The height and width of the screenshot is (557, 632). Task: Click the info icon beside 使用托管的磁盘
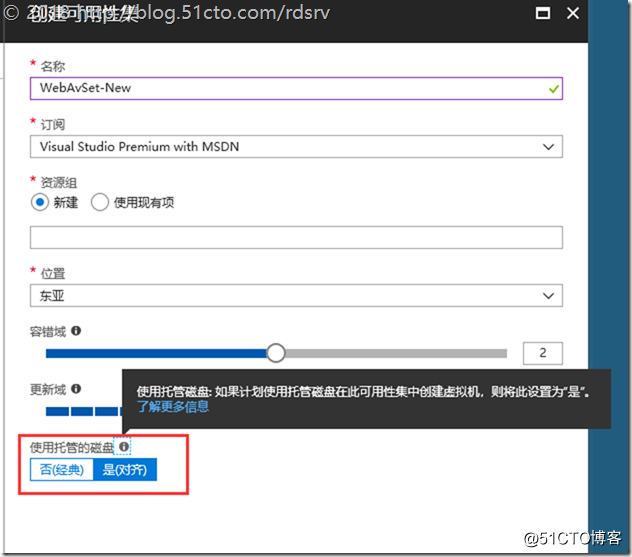pyautogui.click(x=124, y=447)
